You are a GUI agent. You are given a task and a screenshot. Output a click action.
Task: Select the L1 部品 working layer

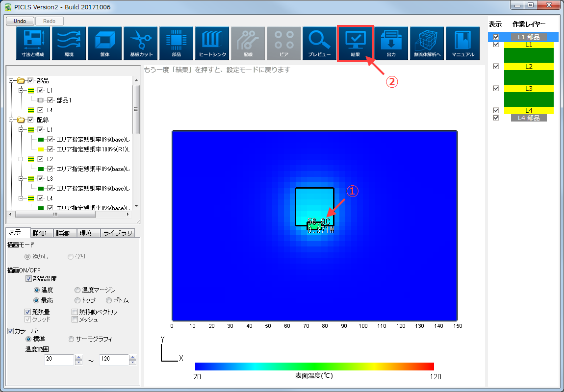[528, 37]
